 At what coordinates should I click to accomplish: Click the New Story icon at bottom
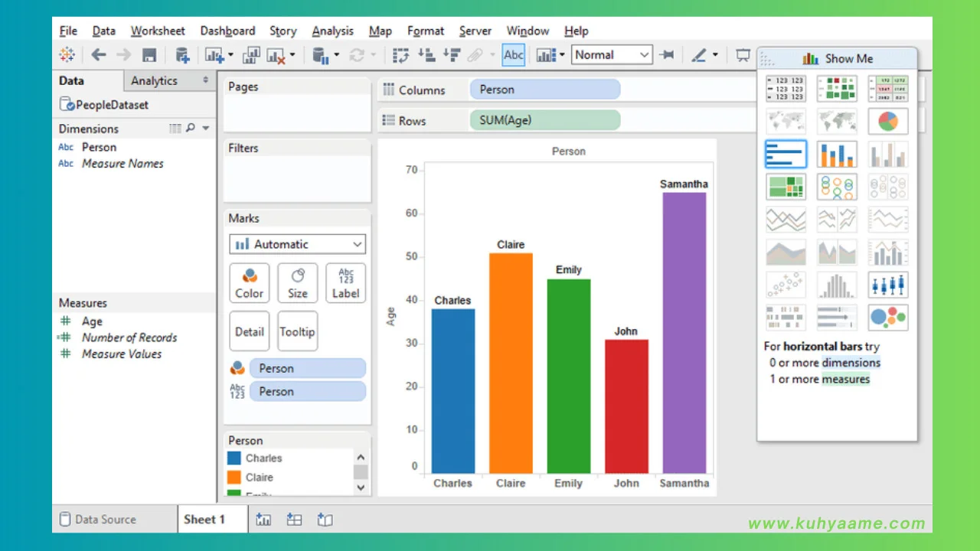click(x=325, y=520)
